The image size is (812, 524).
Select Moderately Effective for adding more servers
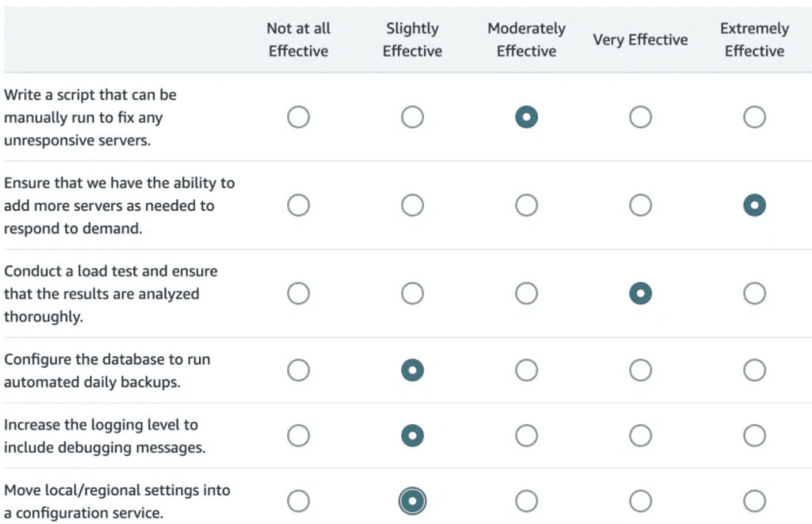(x=526, y=206)
